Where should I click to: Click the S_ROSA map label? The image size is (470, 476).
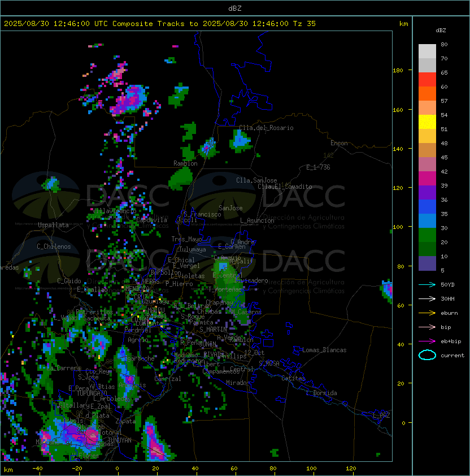point(269,364)
